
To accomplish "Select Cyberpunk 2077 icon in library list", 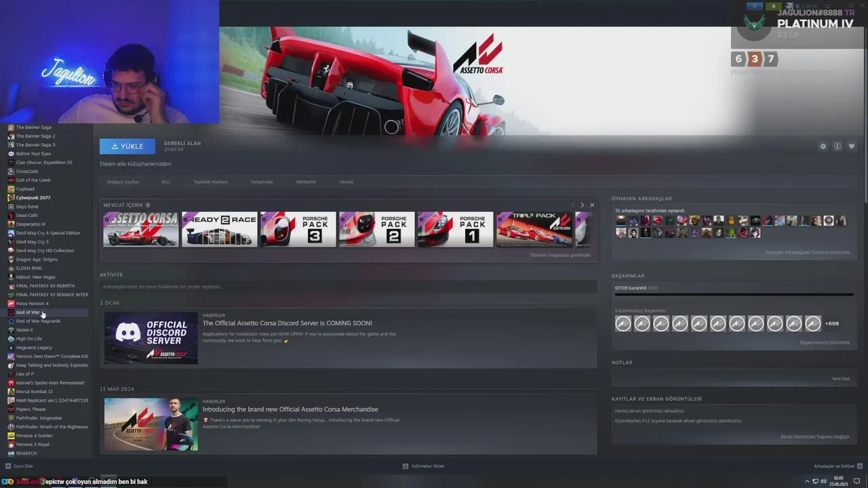I will (11, 198).
